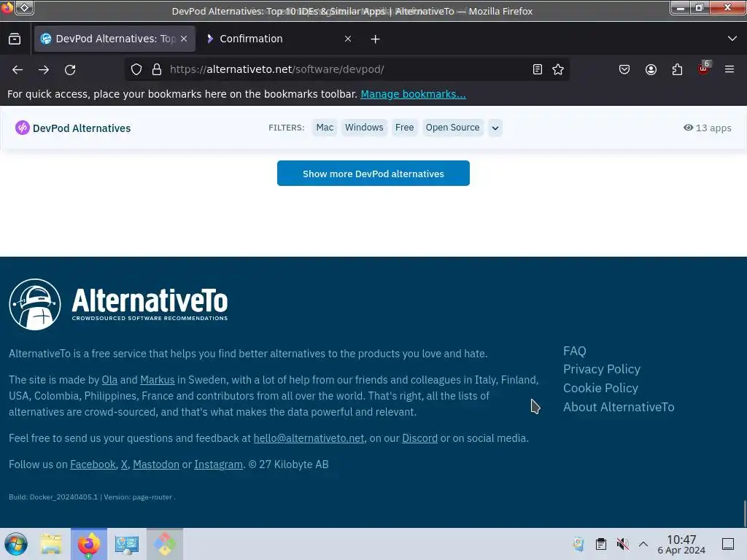
Task: Open the Extensions puzzle icon
Action: [677, 69]
